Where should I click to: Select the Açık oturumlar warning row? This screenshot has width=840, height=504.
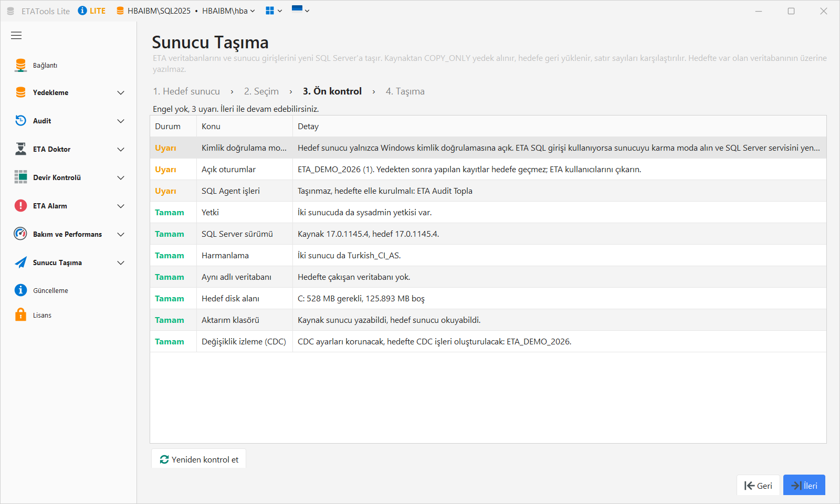point(488,170)
